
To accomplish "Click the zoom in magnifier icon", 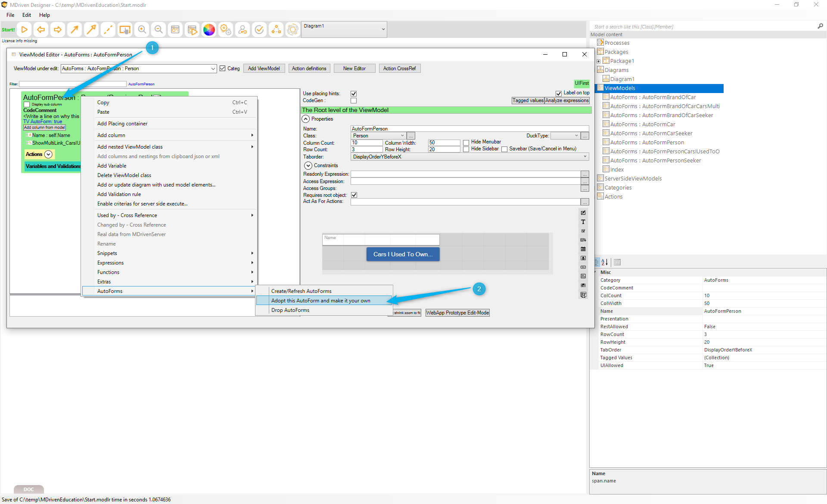I will click(x=142, y=29).
